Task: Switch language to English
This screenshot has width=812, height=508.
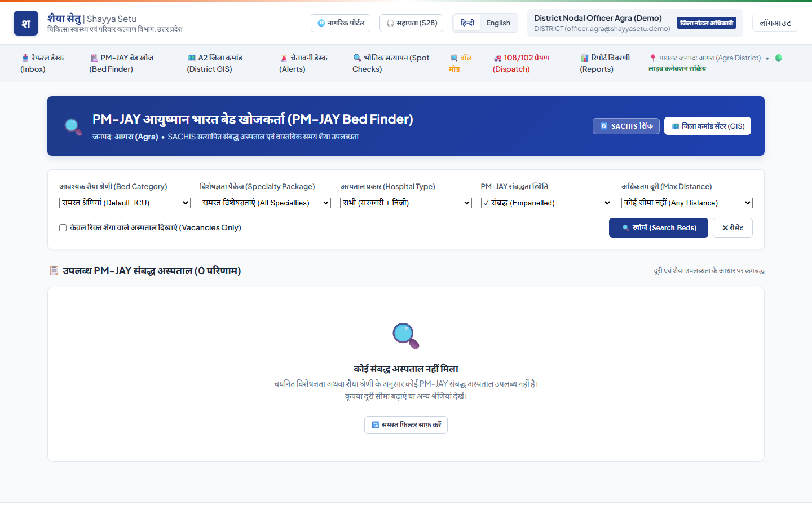Action: [x=498, y=23]
